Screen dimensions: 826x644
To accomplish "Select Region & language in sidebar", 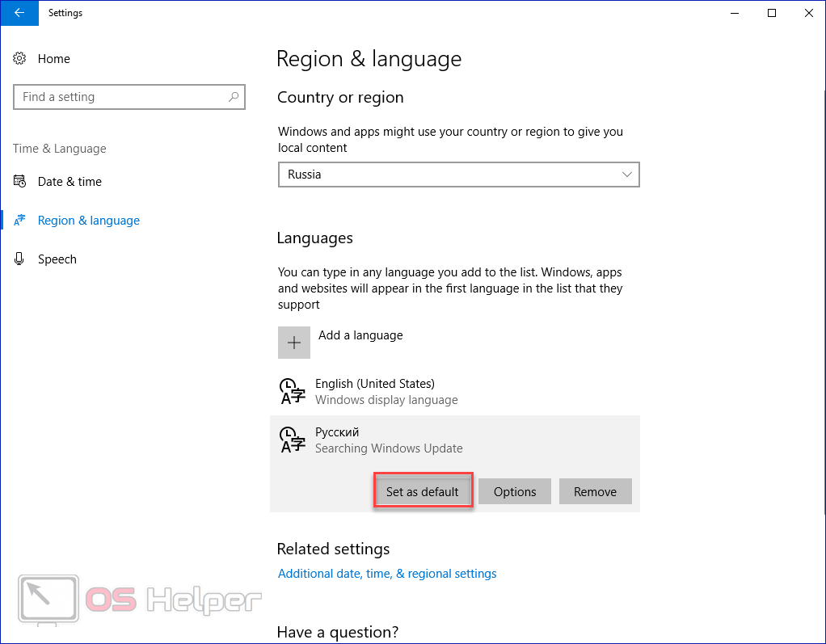I will pos(89,220).
